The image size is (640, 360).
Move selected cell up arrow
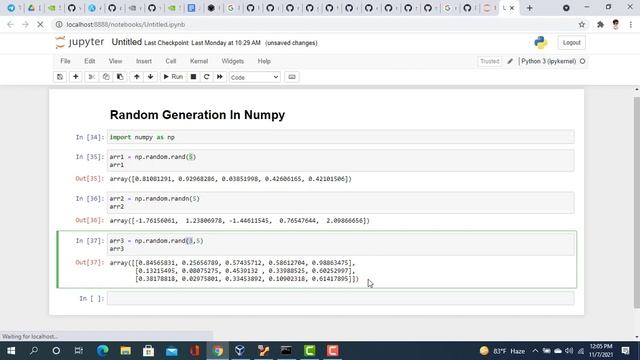click(x=137, y=77)
